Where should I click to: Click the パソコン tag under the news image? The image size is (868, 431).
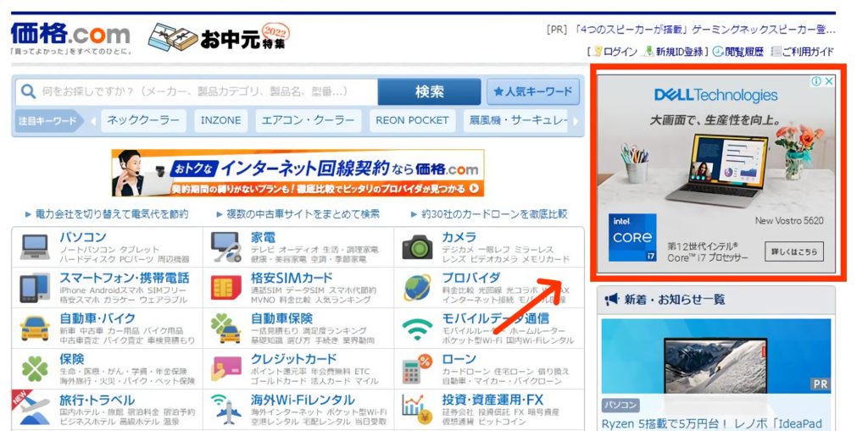coord(620,405)
